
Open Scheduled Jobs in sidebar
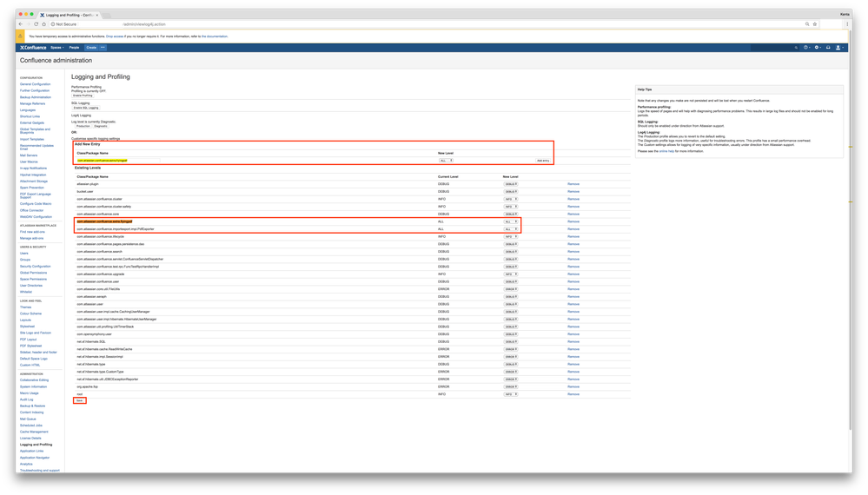pyautogui.click(x=31, y=426)
